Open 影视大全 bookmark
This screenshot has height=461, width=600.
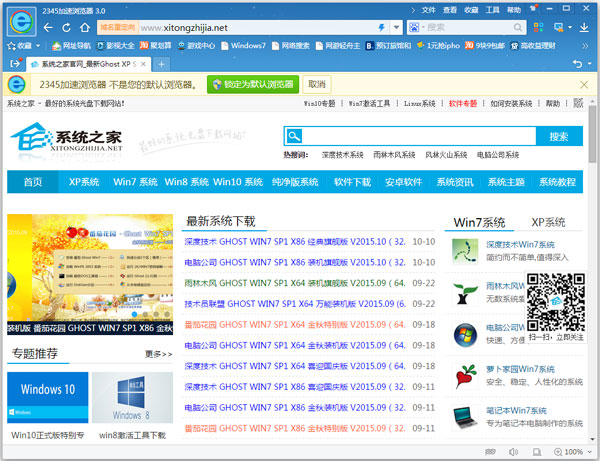pos(115,46)
